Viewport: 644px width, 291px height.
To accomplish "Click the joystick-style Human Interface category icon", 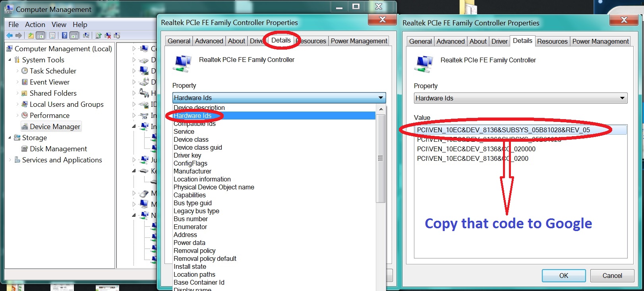I will [144, 93].
